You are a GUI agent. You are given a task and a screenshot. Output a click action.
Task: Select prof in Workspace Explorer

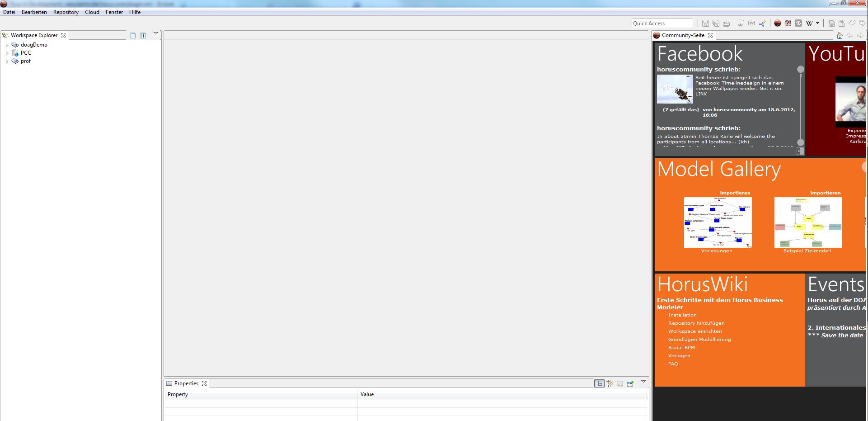[26, 61]
